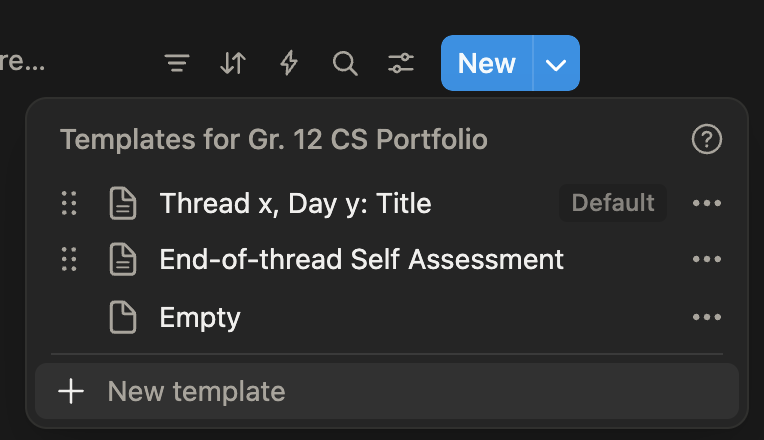This screenshot has width=764, height=440.
Task: Click the Default badge on Thread template
Action: pos(613,204)
